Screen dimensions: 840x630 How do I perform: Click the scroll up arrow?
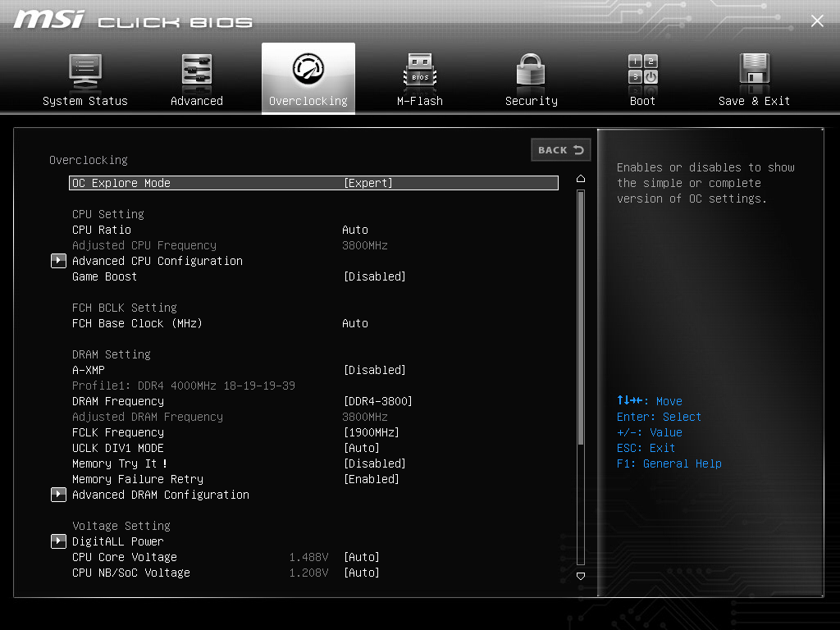[x=581, y=179]
